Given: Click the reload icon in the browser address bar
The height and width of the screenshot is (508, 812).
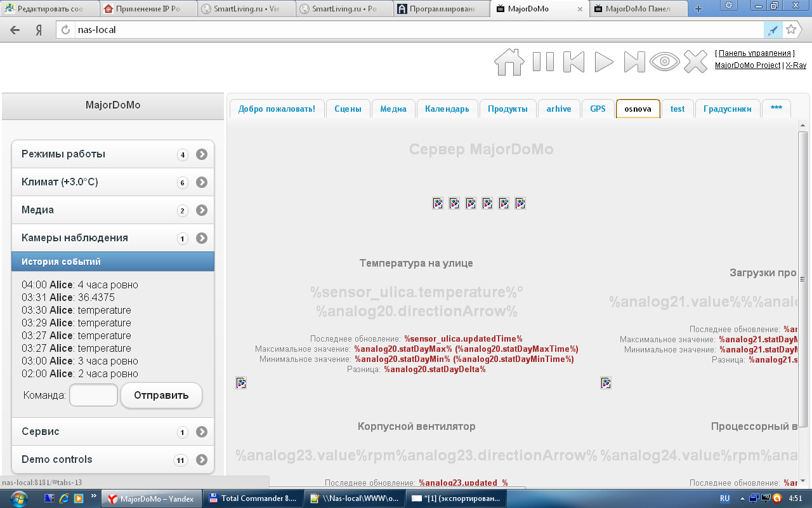Looking at the screenshot, I should (x=64, y=29).
